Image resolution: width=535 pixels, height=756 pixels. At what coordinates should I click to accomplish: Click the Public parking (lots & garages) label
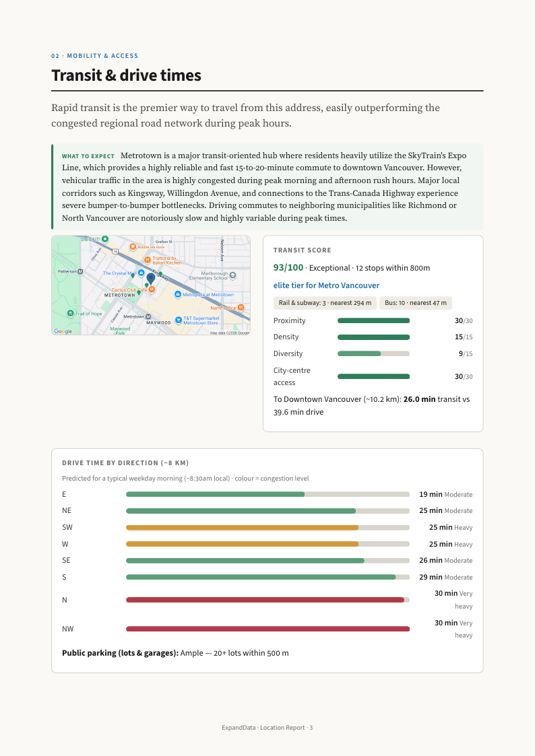coord(120,653)
